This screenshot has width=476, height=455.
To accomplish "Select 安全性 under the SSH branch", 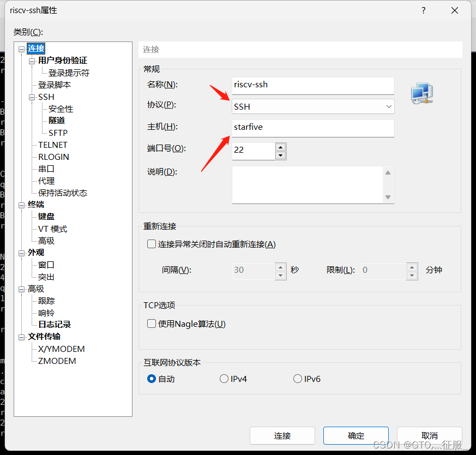I will 61,109.
